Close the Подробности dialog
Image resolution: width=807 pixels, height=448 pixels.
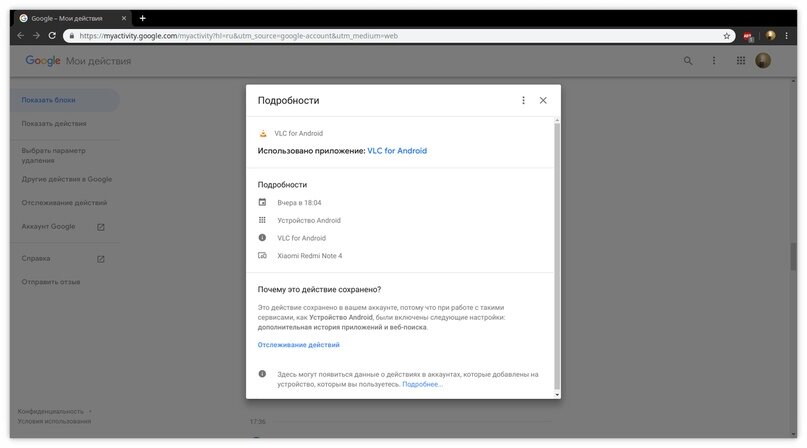coord(543,100)
